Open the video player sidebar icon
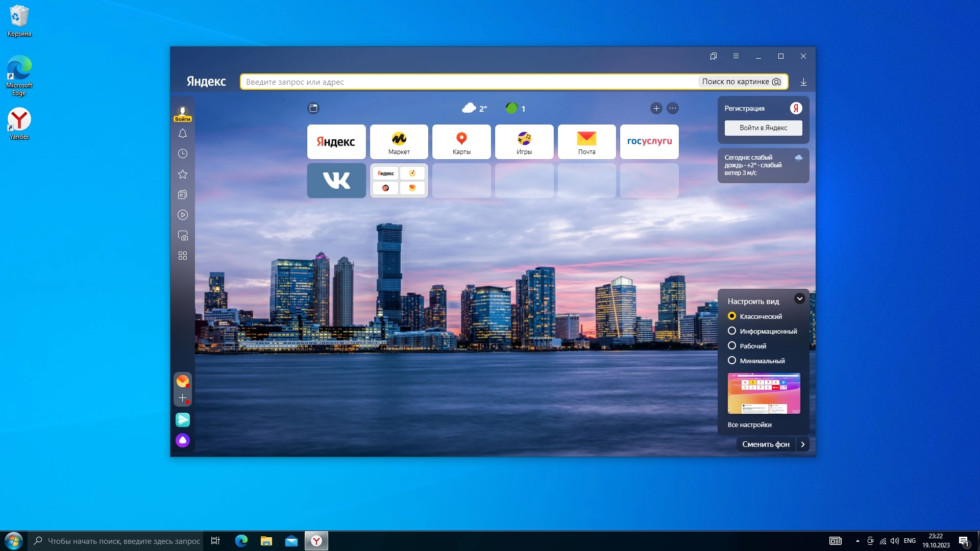The height and width of the screenshot is (551, 980). tap(183, 215)
